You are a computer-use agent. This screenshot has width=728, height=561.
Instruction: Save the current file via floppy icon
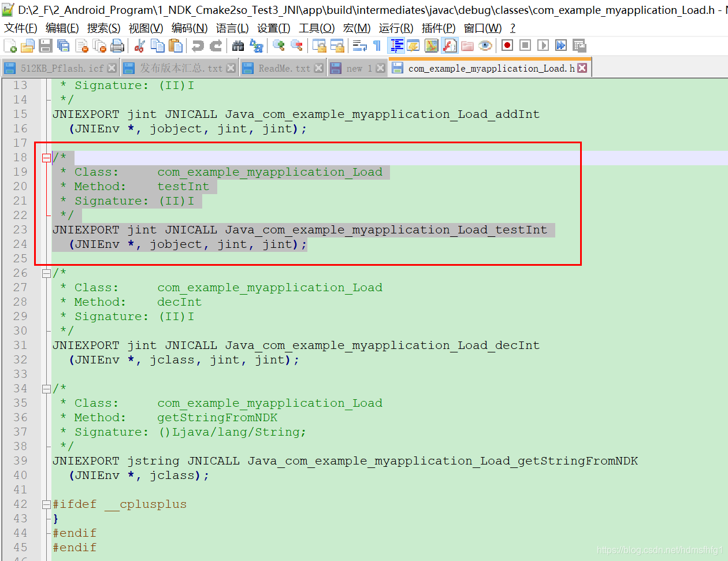pos(46,46)
